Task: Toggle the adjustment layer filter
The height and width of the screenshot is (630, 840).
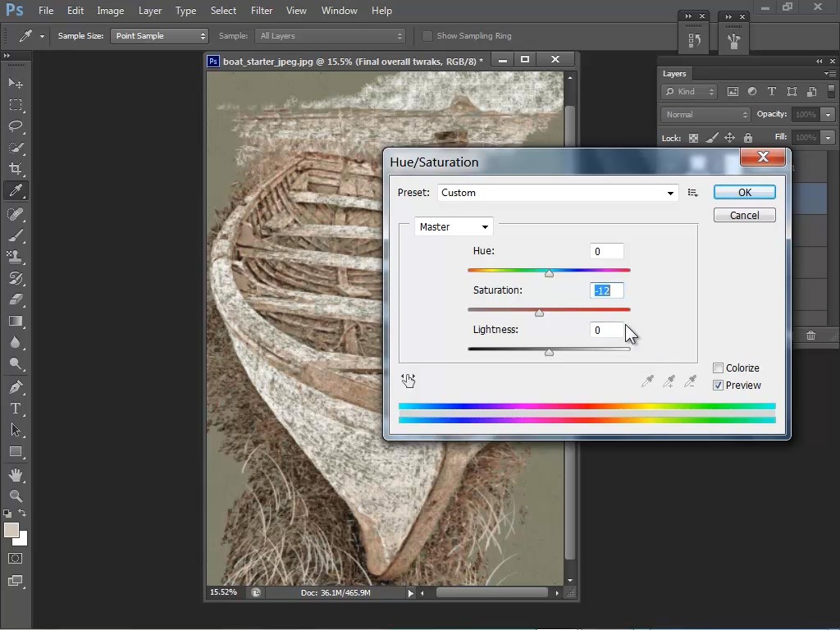Action: [x=752, y=92]
